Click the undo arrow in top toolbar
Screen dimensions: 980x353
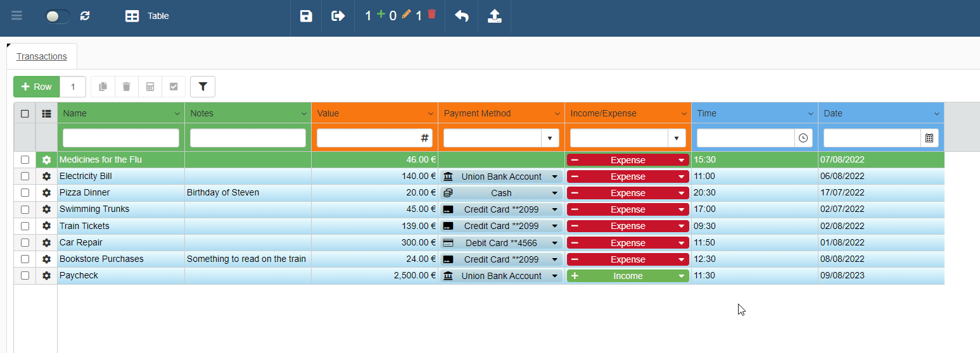pos(462,16)
